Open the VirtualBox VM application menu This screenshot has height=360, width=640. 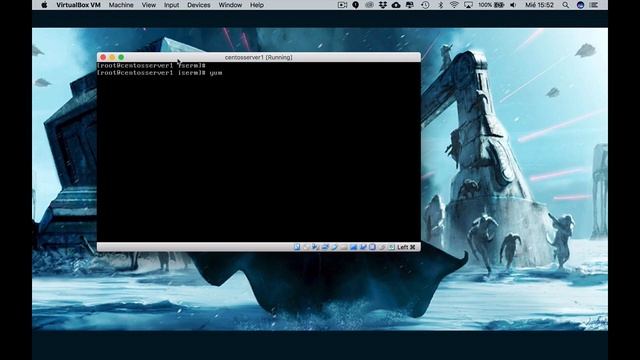[78, 5]
